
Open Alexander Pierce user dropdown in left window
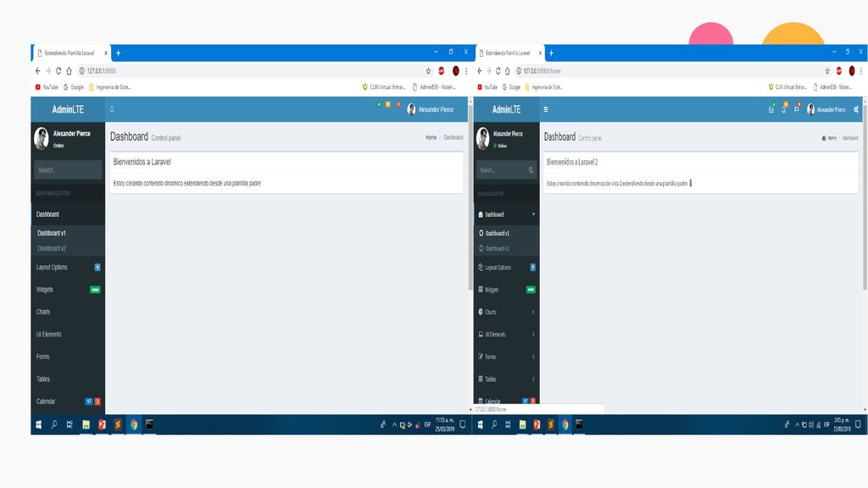click(431, 109)
